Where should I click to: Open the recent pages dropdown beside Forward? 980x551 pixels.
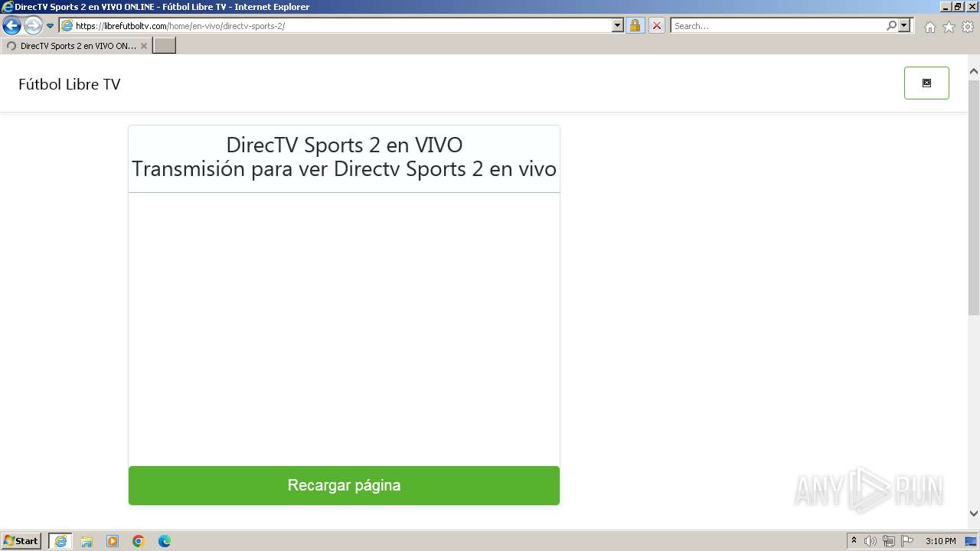click(x=51, y=26)
